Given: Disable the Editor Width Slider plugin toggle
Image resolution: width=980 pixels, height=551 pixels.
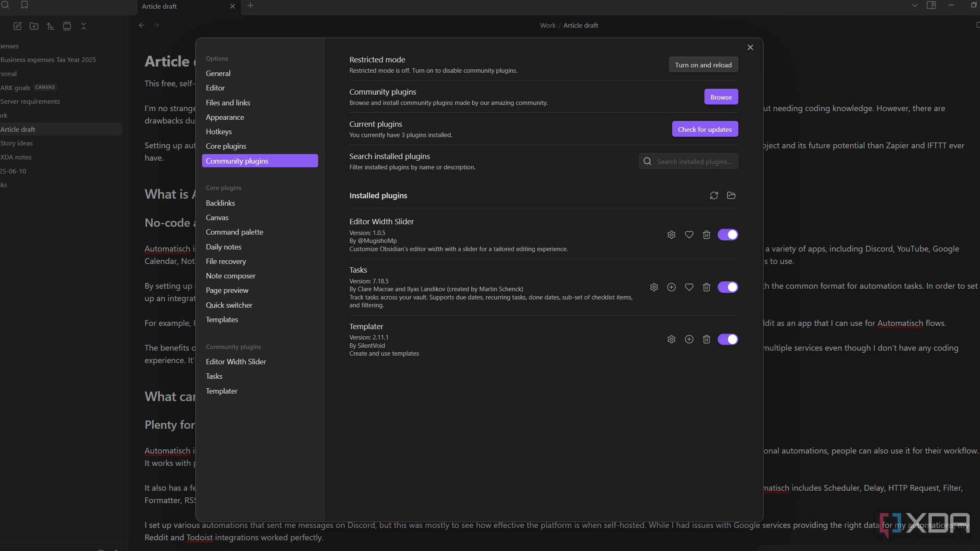Looking at the screenshot, I should pos(728,235).
